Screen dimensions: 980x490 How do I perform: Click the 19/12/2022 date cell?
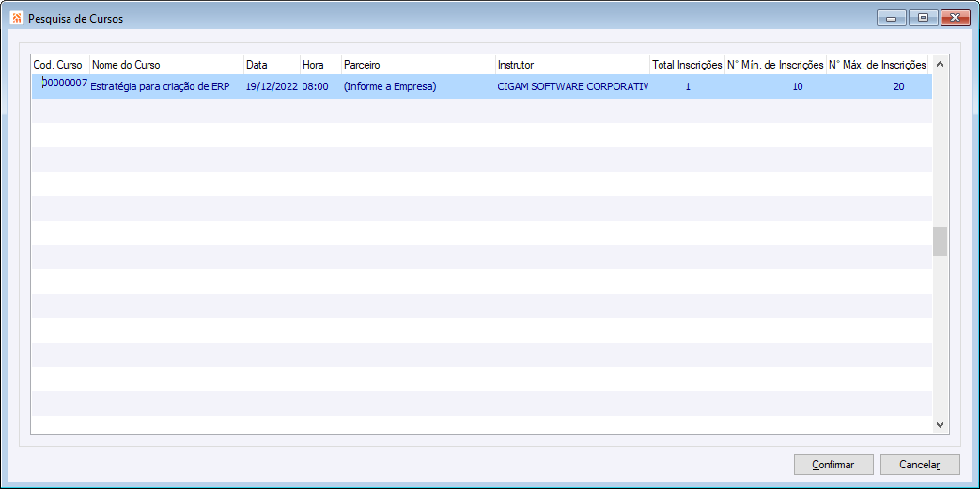click(x=272, y=86)
